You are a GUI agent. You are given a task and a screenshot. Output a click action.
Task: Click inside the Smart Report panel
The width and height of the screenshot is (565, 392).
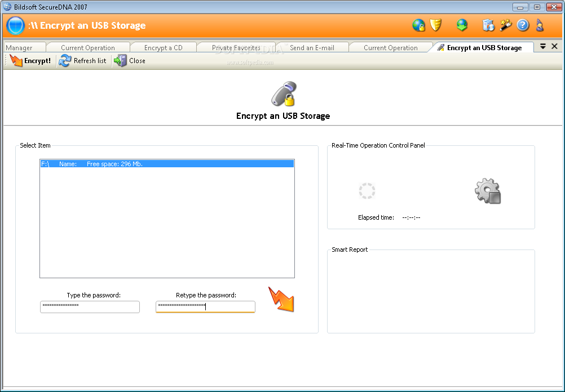(x=431, y=292)
